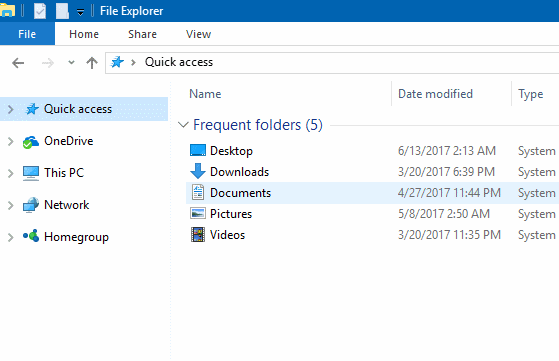
Task: Expand the This PC tree node
Action: click(x=10, y=173)
